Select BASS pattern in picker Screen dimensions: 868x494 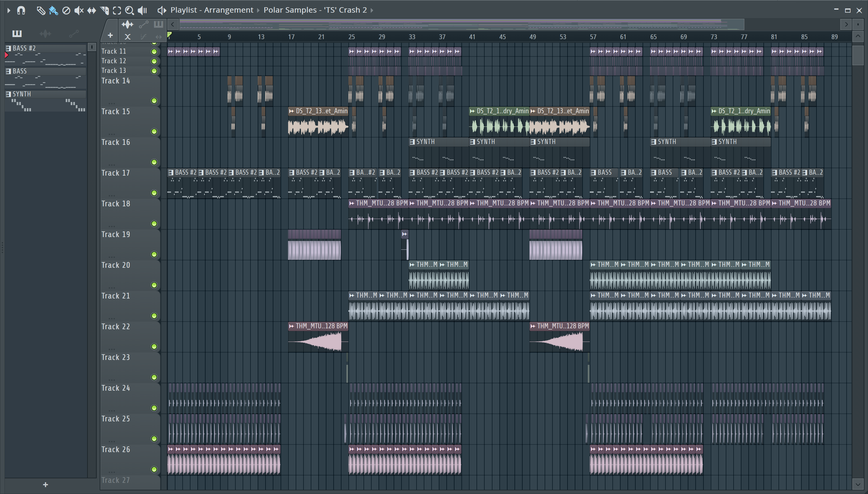(x=46, y=78)
